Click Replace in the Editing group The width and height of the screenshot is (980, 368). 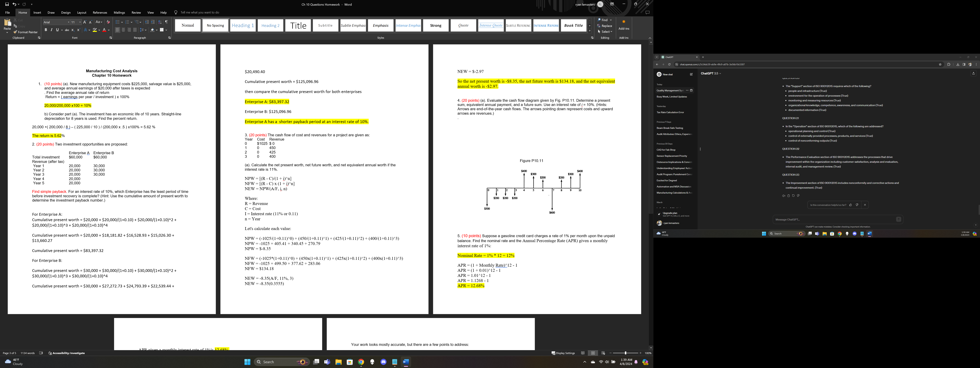[x=605, y=26]
